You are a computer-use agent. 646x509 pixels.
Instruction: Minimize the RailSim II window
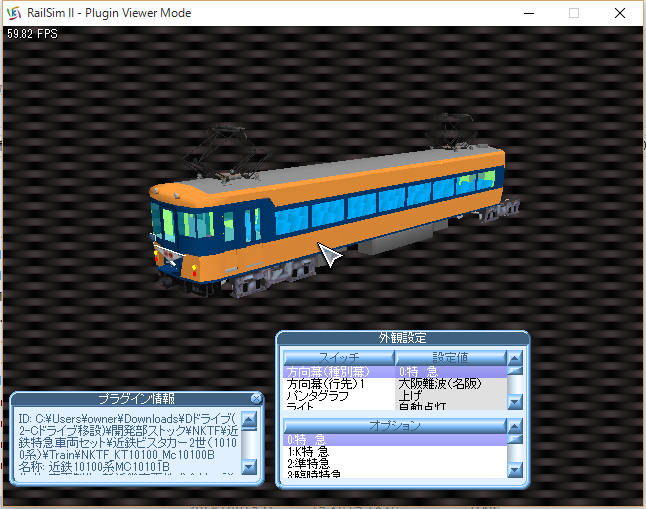coord(529,13)
